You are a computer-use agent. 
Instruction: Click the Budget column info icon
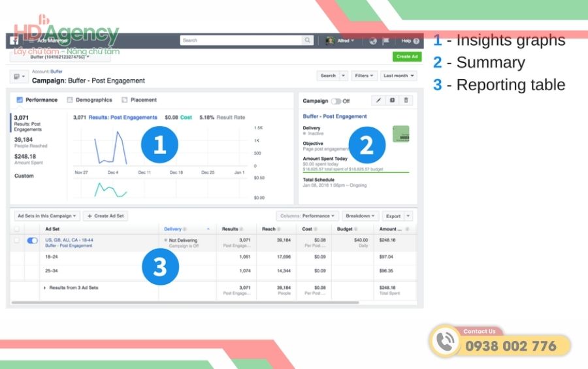[355, 229]
